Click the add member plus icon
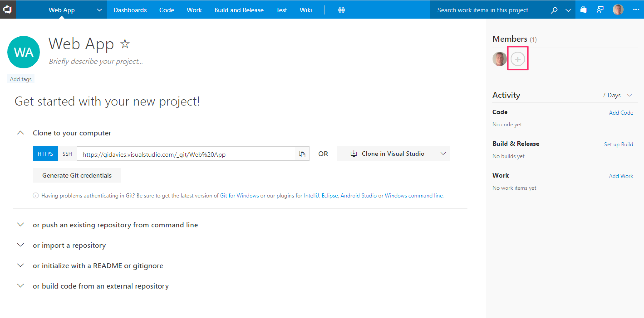 pyautogui.click(x=518, y=59)
